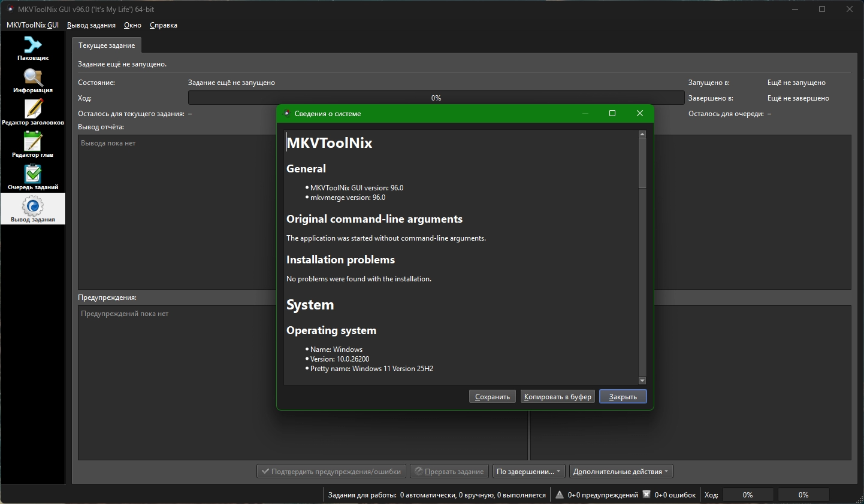Click the 'Installation problems' heading
Image resolution: width=864 pixels, height=504 pixels.
coord(340,260)
